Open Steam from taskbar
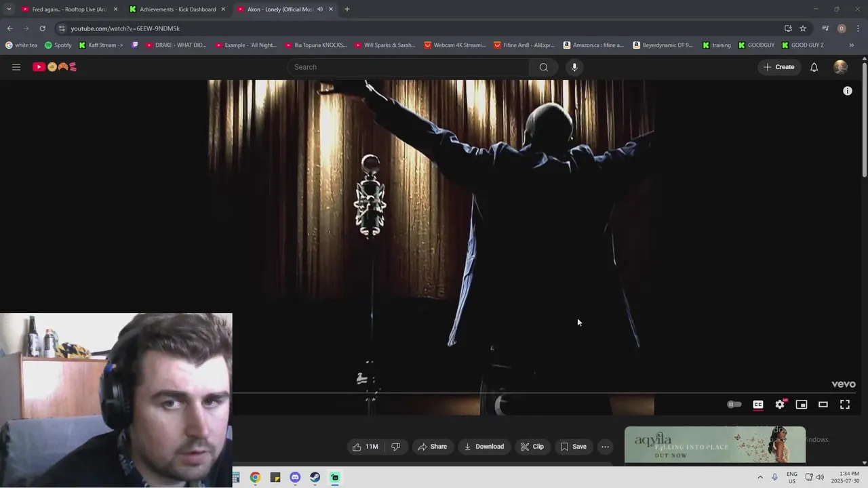 point(315,477)
